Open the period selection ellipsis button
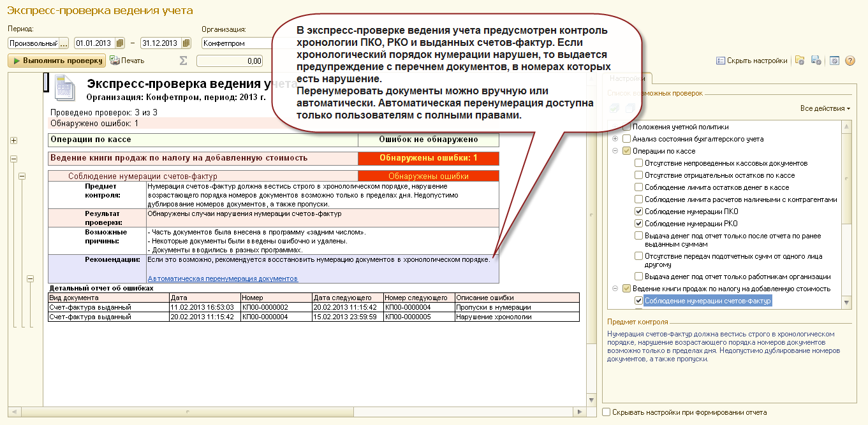This screenshot has width=868, height=425. [x=63, y=43]
